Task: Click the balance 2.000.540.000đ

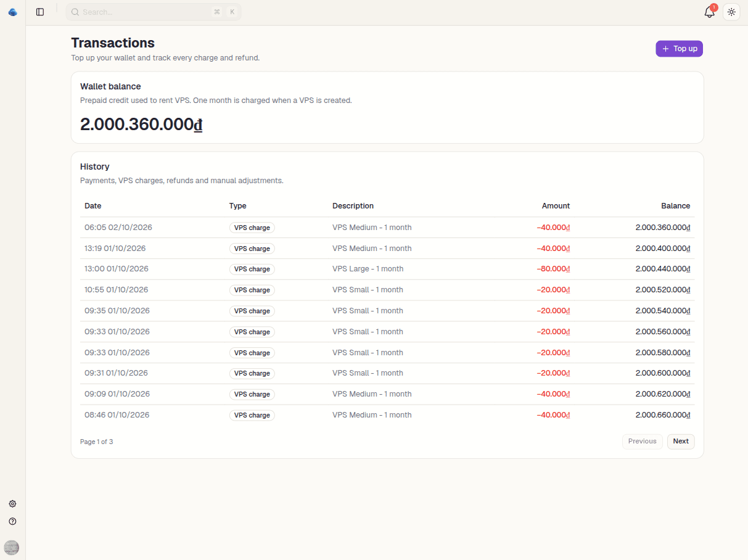Action: click(x=663, y=311)
